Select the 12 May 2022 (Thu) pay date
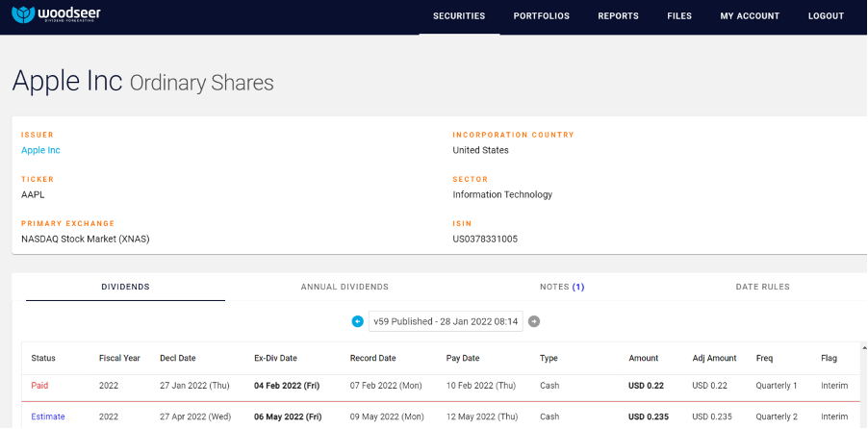Screen dimensions: 868x429 [x=481, y=416]
